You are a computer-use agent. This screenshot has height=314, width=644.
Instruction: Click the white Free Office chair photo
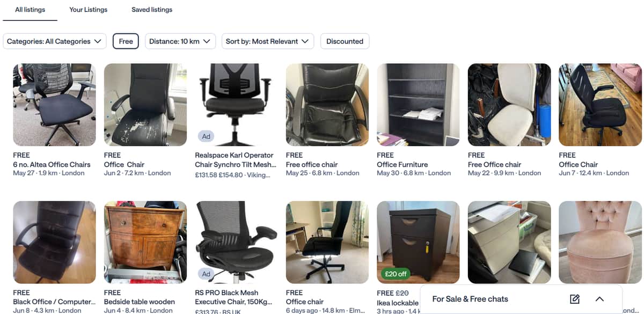tap(509, 105)
